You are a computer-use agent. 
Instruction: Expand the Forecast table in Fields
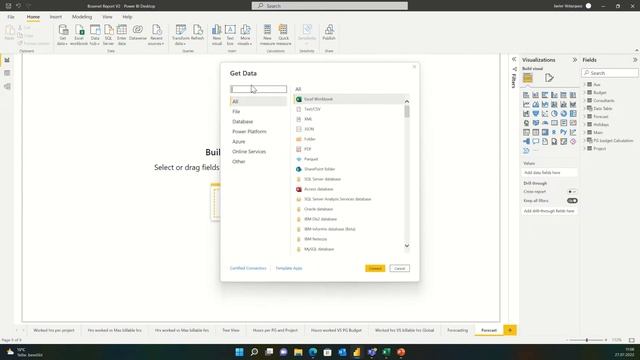[x=584, y=116]
